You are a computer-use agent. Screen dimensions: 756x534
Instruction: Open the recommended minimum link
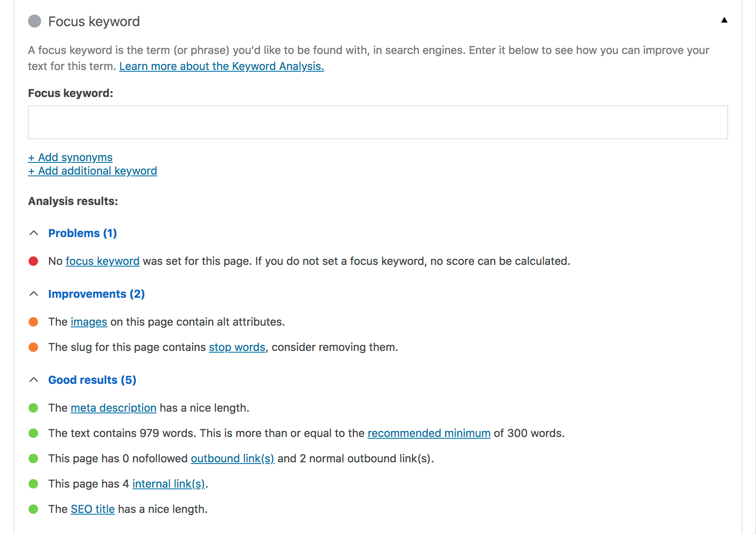[x=429, y=433]
